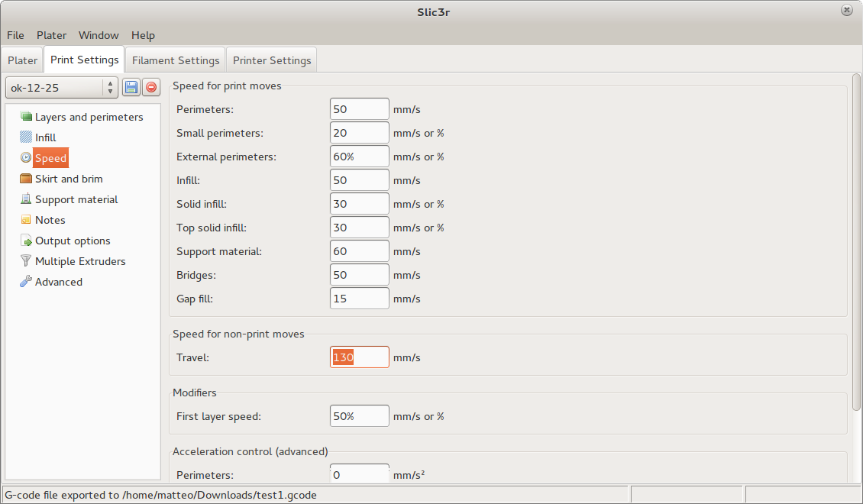
Task: Click the 'Gap fill:' label
Action: pos(194,299)
